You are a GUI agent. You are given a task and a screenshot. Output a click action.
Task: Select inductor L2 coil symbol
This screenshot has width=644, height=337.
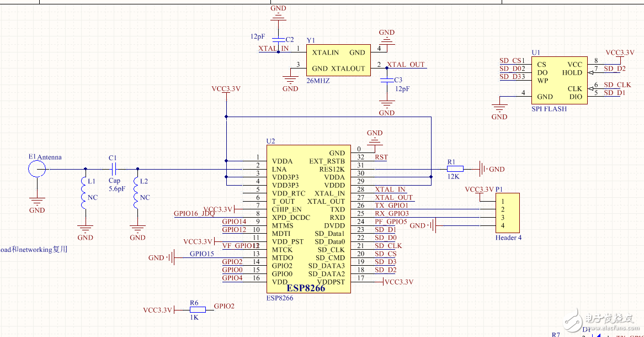point(137,193)
